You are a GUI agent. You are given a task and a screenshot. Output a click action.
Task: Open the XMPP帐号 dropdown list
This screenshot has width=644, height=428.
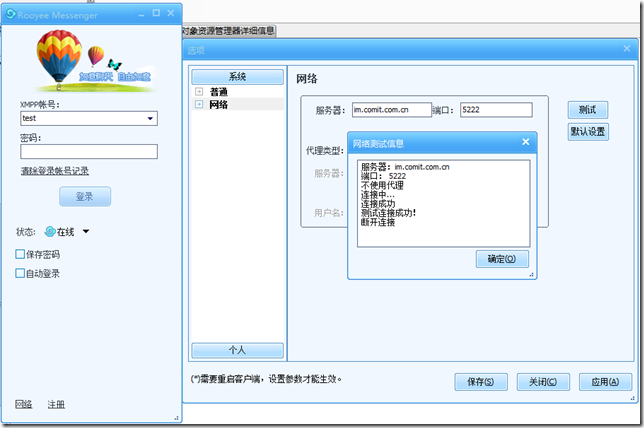150,119
